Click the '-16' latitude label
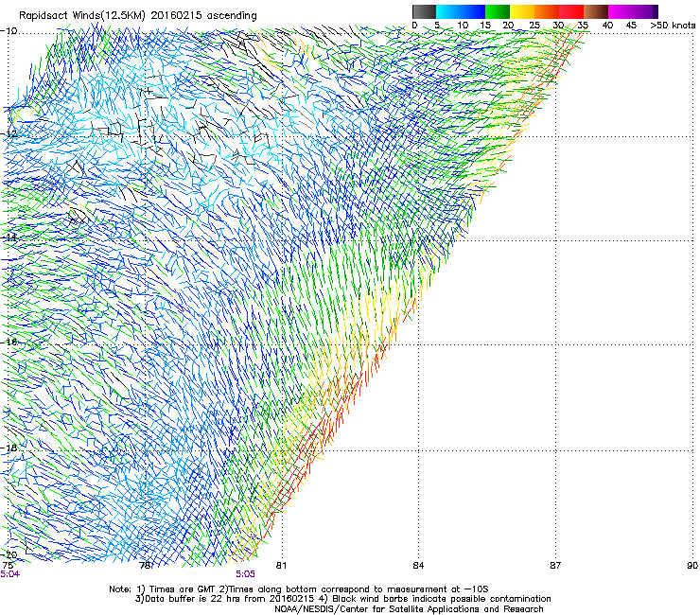The image size is (700, 615). tap(9, 343)
